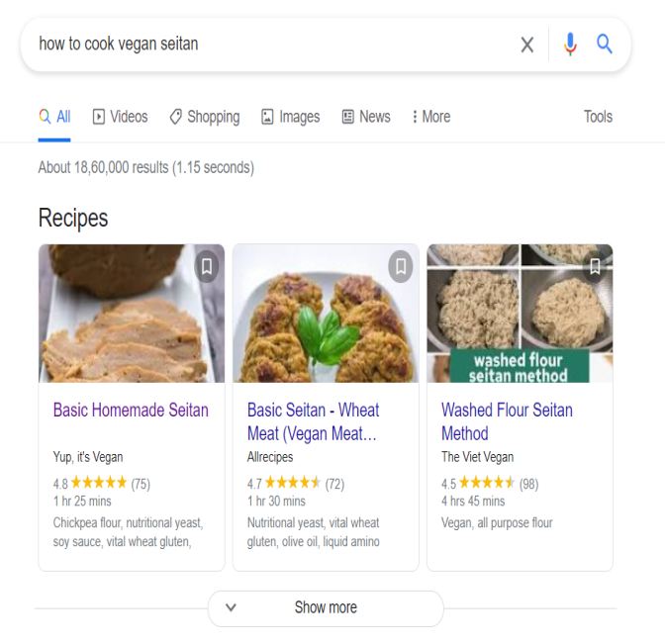The image size is (665, 644).
Task: Switch to the Shopping tab
Action: click(x=205, y=117)
